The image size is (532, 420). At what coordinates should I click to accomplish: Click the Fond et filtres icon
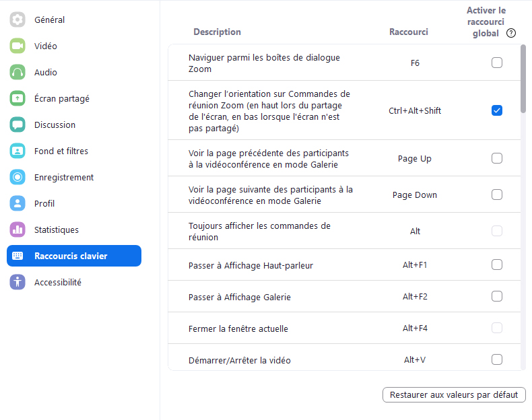[18, 151]
